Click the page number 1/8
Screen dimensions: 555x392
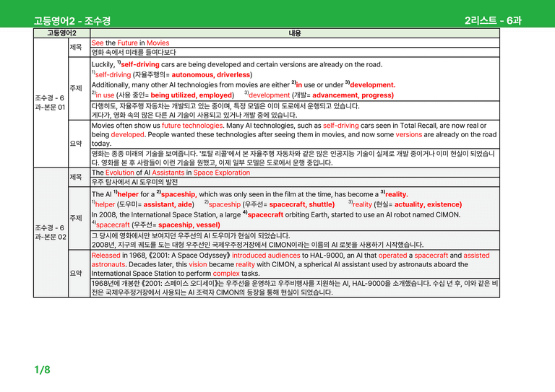pos(42,370)
